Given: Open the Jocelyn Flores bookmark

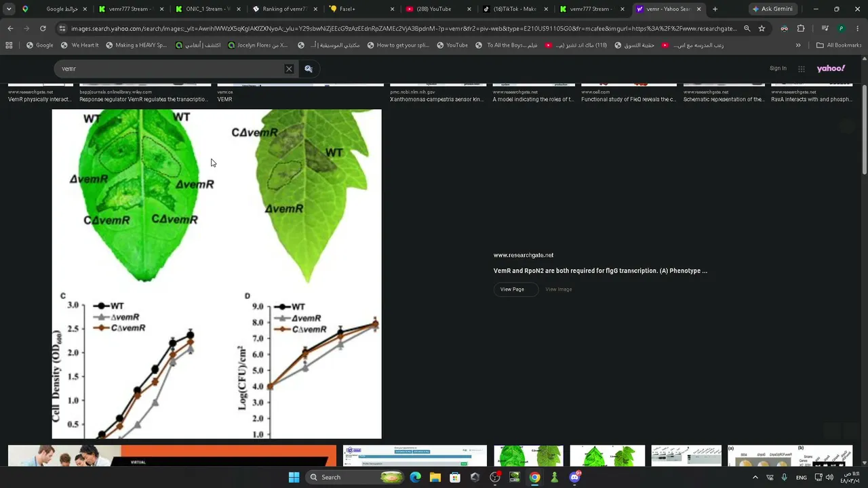Looking at the screenshot, I should click(x=258, y=45).
